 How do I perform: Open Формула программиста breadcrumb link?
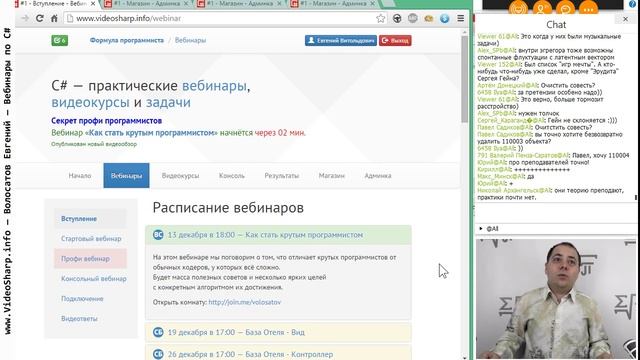[x=127, y=40]
